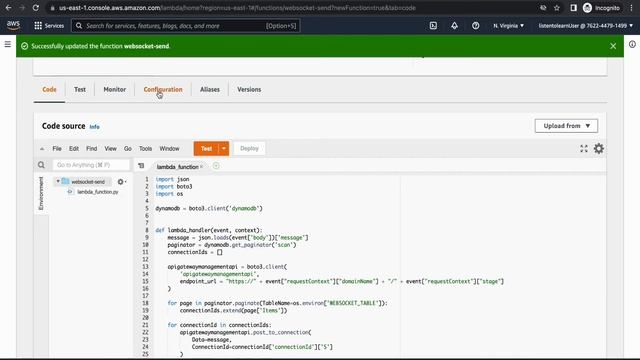Click the Code source Info link
The width and height of the screenshot is (640, 360).
[x=94, y=127]
